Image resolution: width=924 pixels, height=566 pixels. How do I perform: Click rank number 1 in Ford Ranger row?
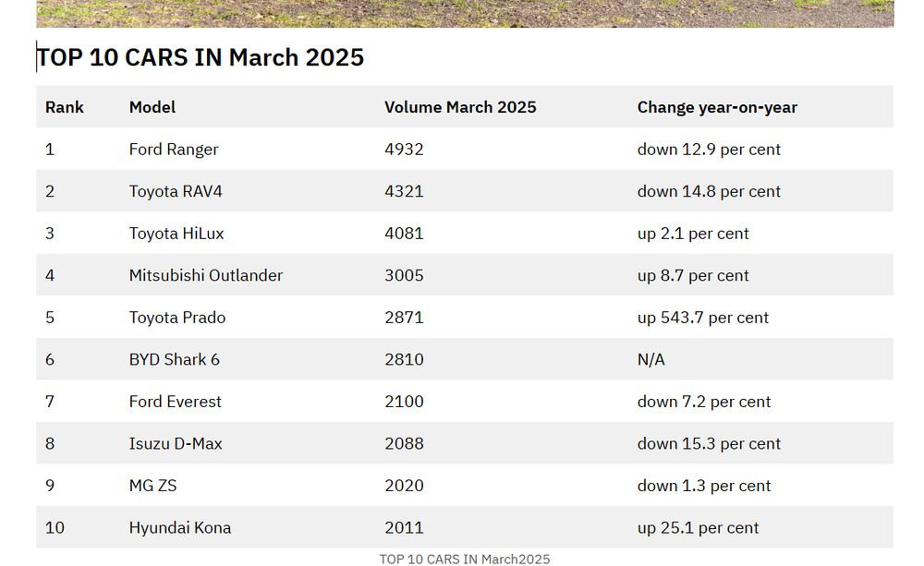tap(50, 150)
